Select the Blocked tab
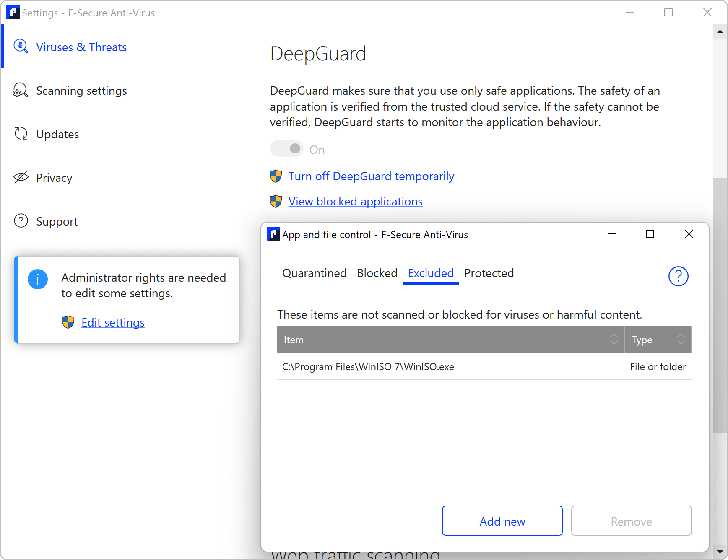 377,273
